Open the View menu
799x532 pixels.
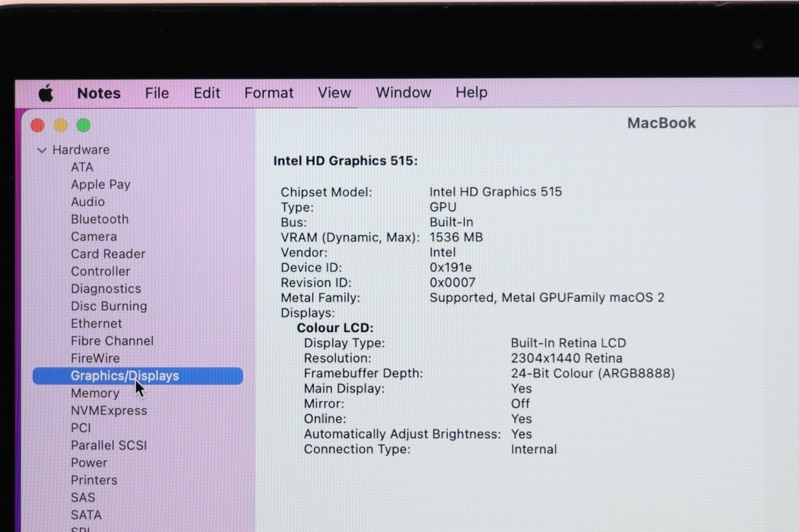(334, 93)
